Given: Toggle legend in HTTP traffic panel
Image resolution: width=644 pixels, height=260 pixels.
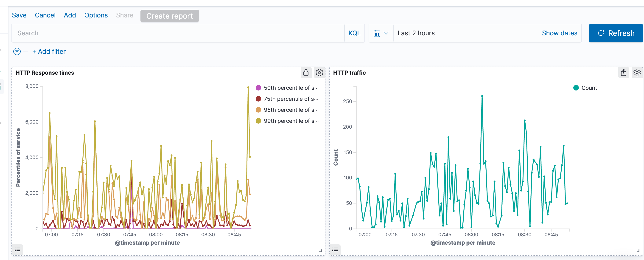Looking at the screenshot, I should point(335,250).
